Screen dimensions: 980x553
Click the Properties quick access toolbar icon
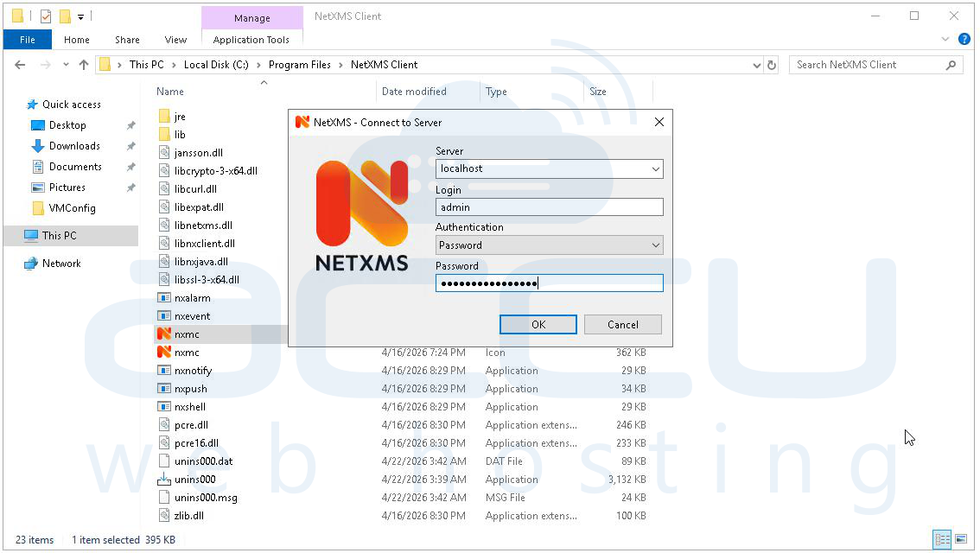coord(46,16)
